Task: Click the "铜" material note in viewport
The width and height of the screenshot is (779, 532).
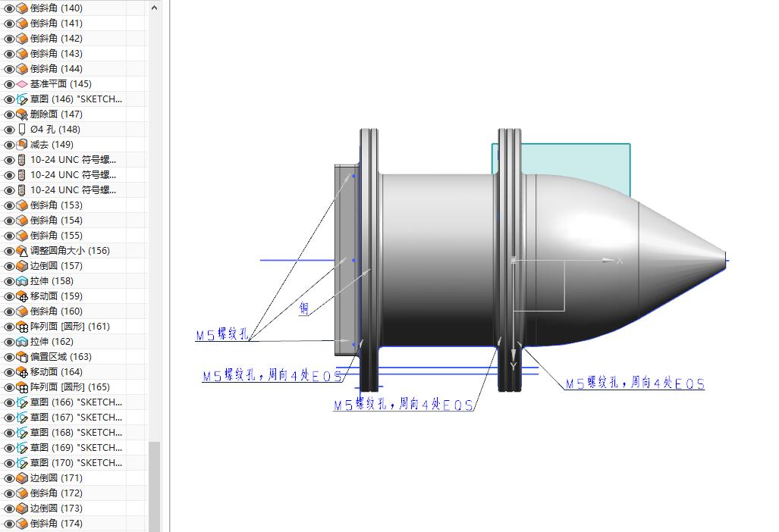Action: pos(304,308)
